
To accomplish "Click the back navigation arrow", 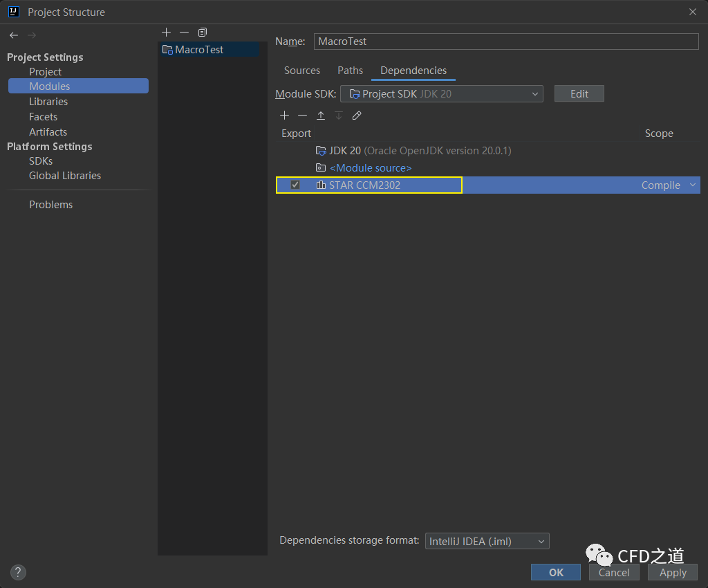I will (14, 35).
